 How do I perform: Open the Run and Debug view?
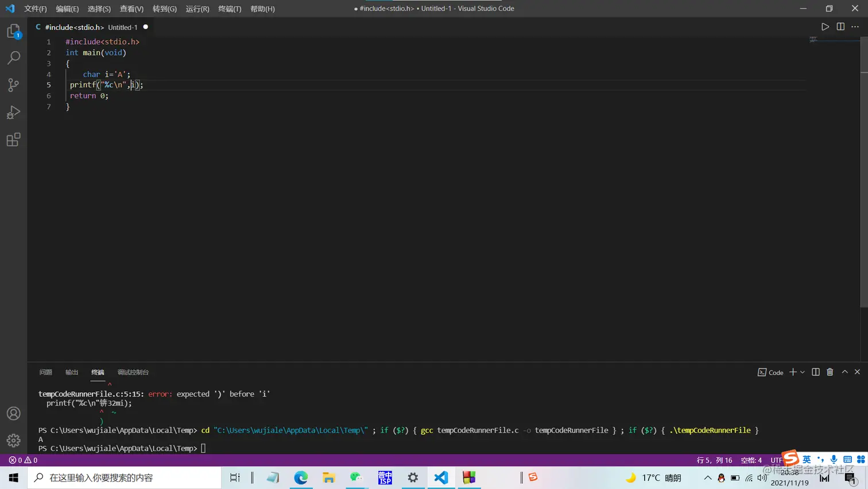(x=14, y=112)
